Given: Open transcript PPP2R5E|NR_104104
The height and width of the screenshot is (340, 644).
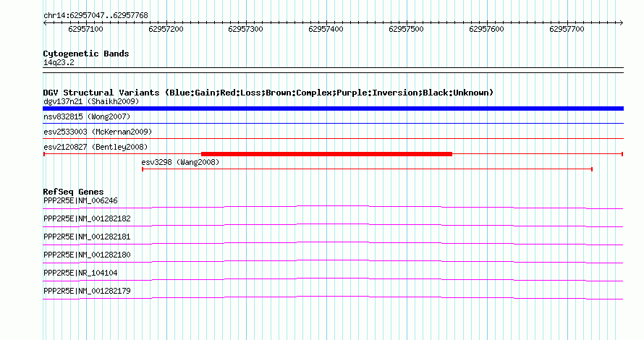Looking at the screenshot, I should pyautogui.click(x=80, y=273).
